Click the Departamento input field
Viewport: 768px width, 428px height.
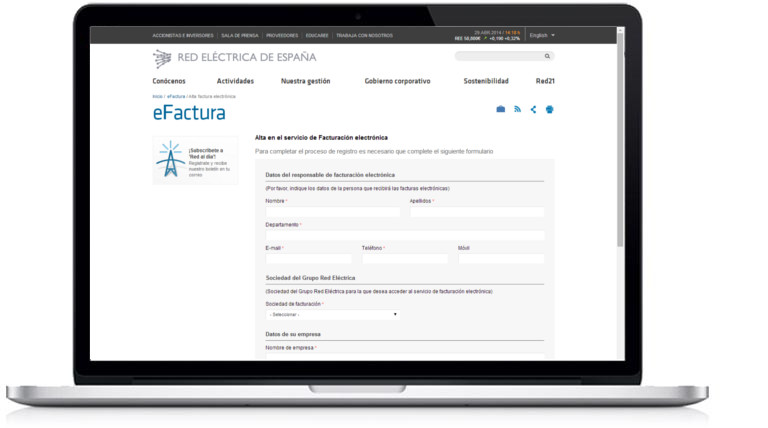click(x=405, y=235)
